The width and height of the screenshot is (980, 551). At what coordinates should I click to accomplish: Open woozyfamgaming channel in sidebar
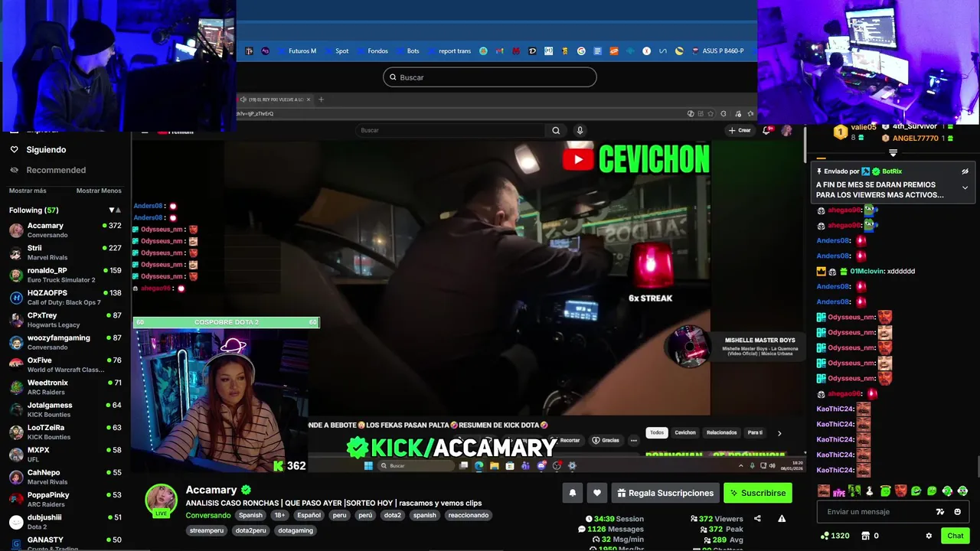65,342
